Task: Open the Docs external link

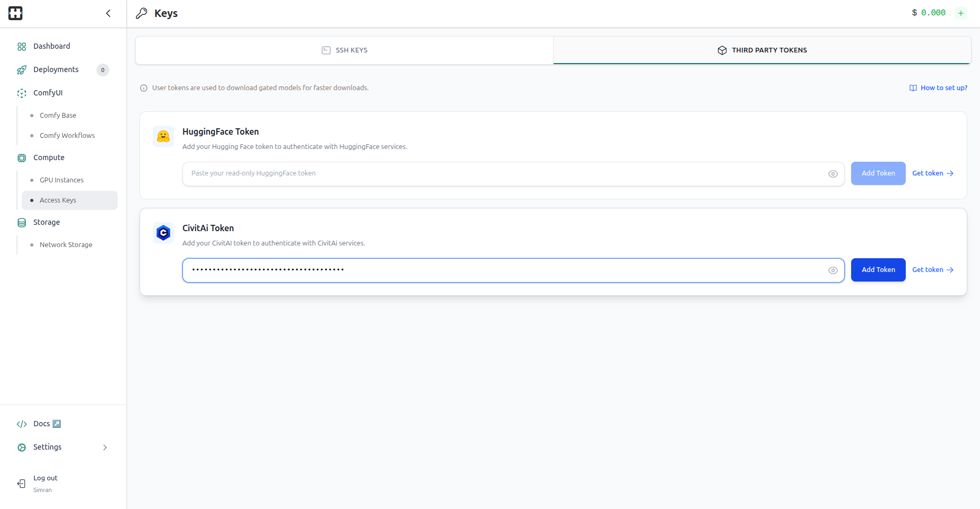Action: (47, 424)
